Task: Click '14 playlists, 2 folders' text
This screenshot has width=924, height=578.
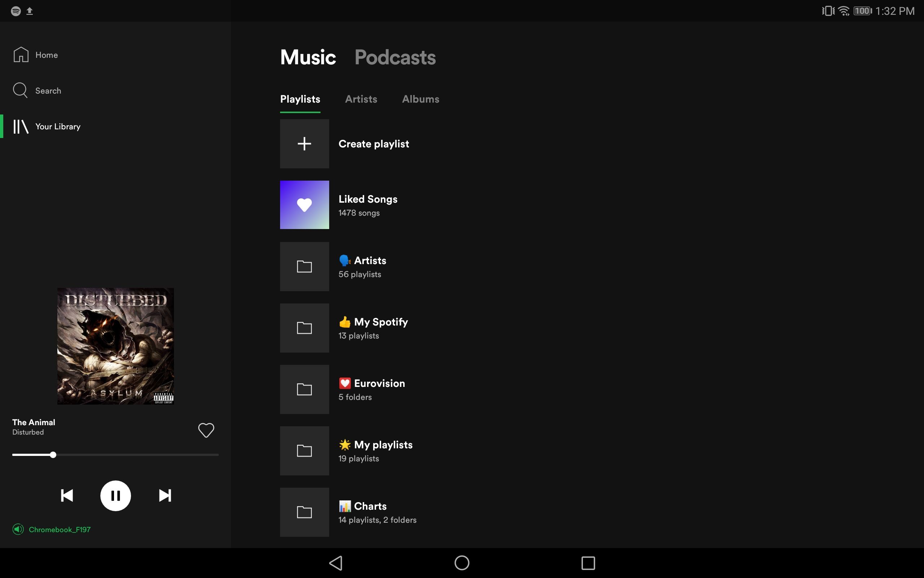Action: pos(377,520)
